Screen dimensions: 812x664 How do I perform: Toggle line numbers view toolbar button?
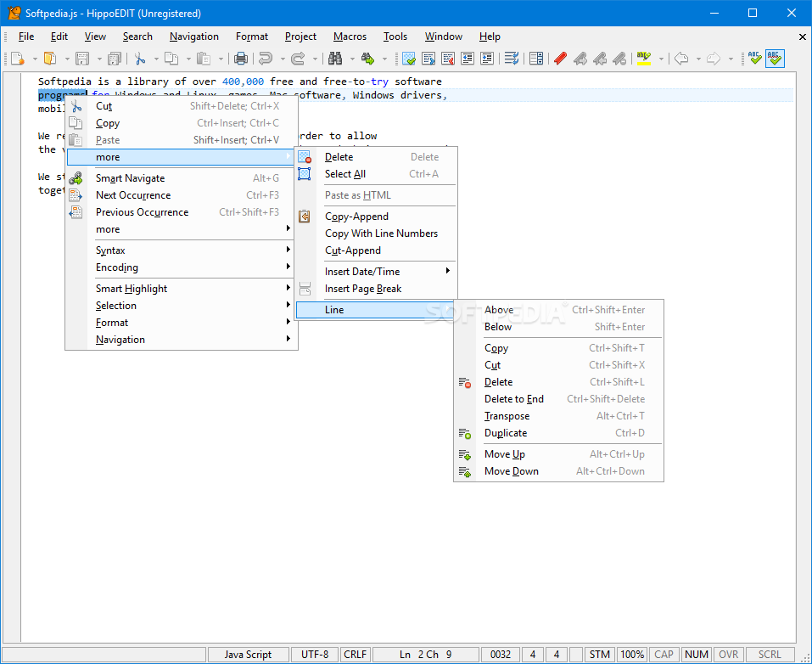tap(536, 59)
